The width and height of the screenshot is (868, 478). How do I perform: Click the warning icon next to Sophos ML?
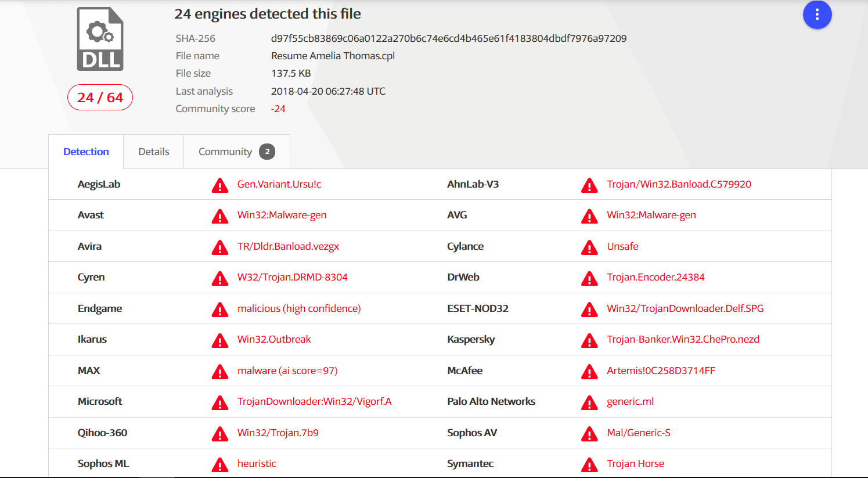pos(220,465)
